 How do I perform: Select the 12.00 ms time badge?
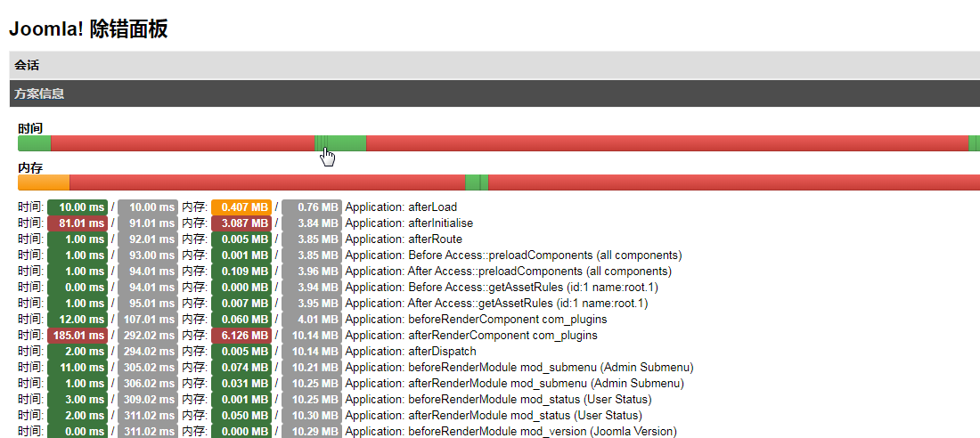pyautogui.click(x=78, y=320)
